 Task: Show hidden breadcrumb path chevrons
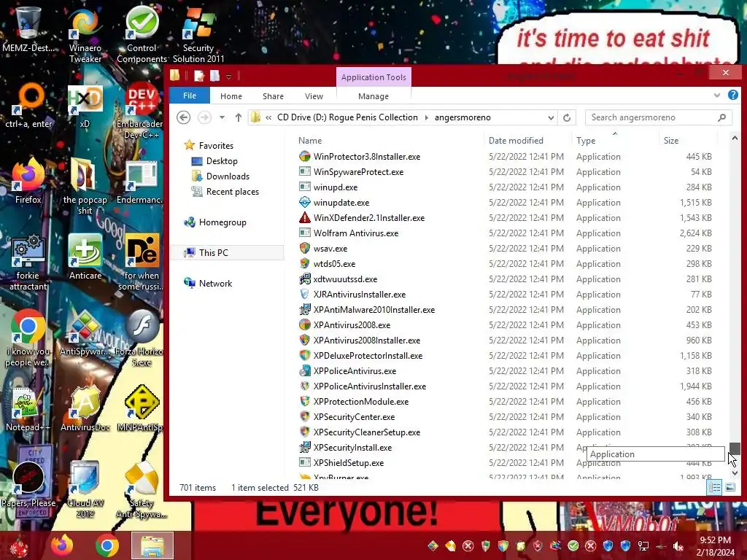click(x=268, y=117)
